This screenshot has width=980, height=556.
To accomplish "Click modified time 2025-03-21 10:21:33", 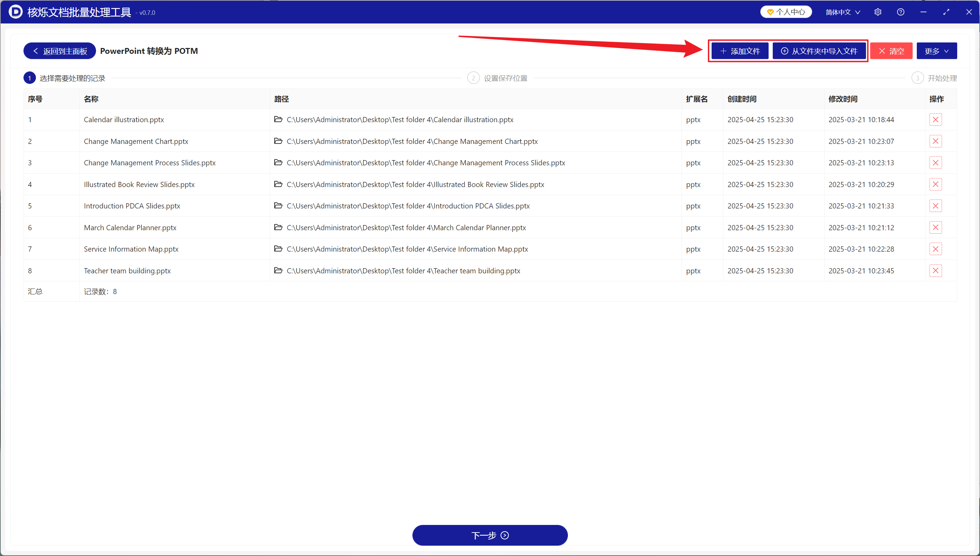I will [861, 206].
